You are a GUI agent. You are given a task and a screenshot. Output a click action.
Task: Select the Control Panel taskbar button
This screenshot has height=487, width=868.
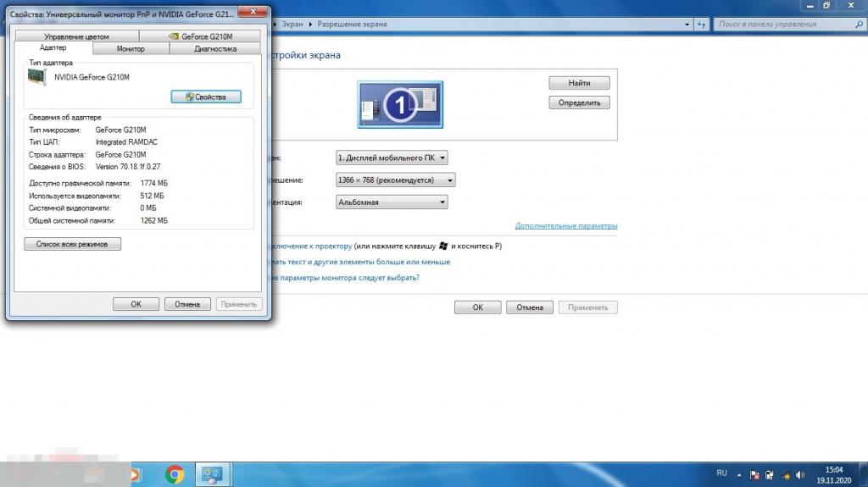[212, 474]
